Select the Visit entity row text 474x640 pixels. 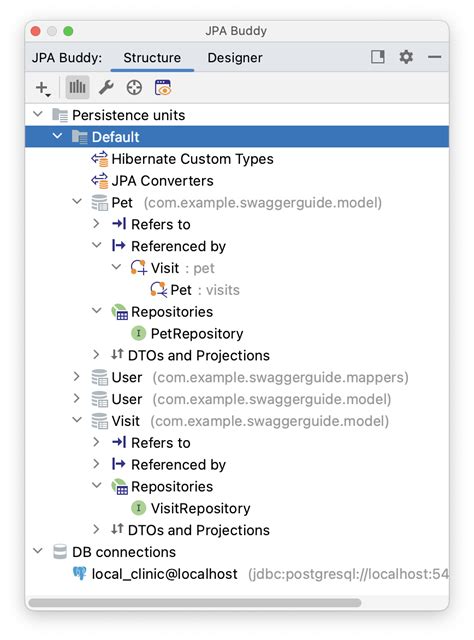(126, 421)
